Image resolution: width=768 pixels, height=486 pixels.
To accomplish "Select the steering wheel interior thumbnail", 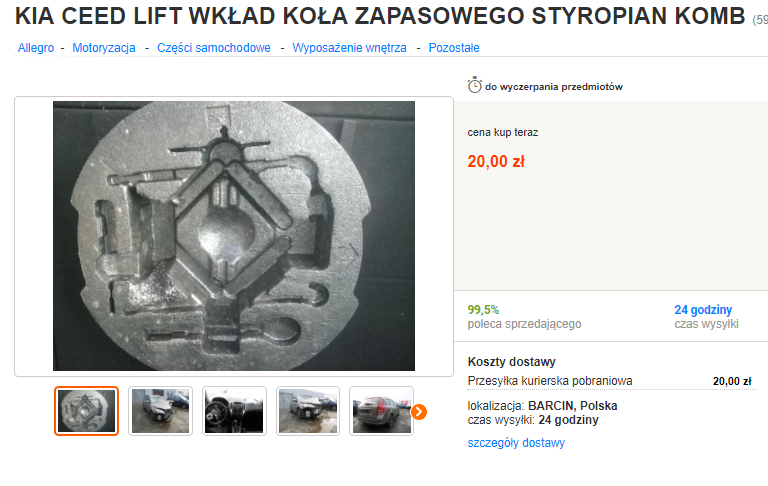I will pos(234,411).
